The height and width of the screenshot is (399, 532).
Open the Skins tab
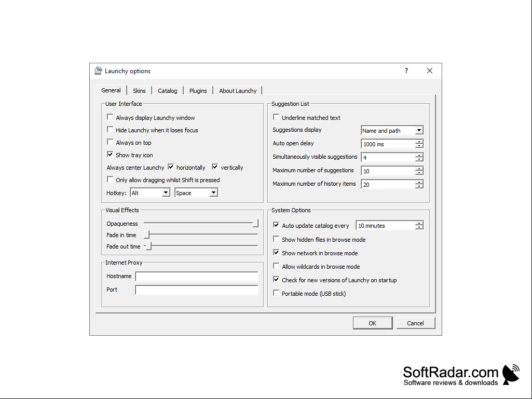(x=139, y=91)
